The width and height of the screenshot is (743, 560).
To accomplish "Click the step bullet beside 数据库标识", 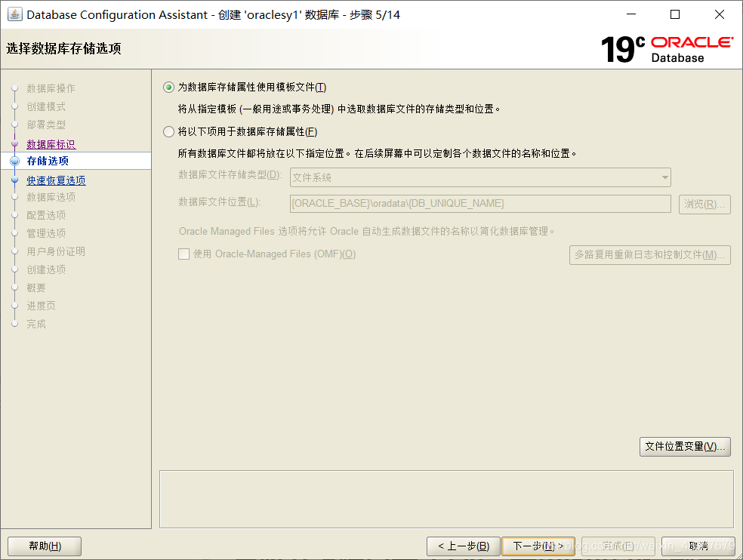I will [x=14, y=143].
